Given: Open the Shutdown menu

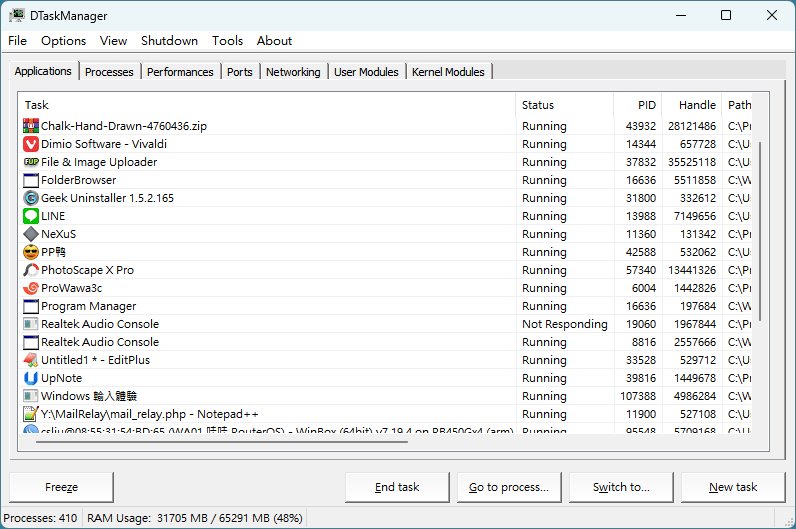Looking at the screenshot, I should point(169,41).
